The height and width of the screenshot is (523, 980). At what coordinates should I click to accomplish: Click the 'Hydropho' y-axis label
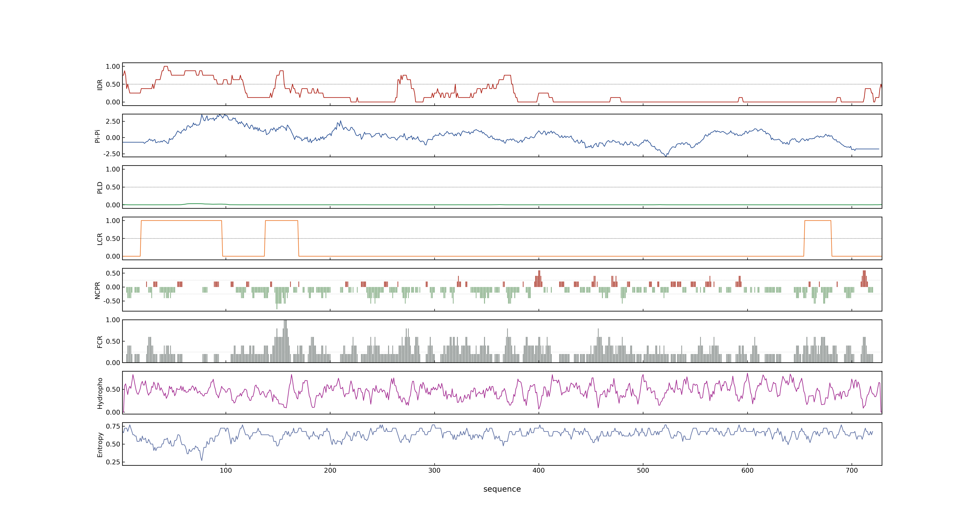coord(100,393)
